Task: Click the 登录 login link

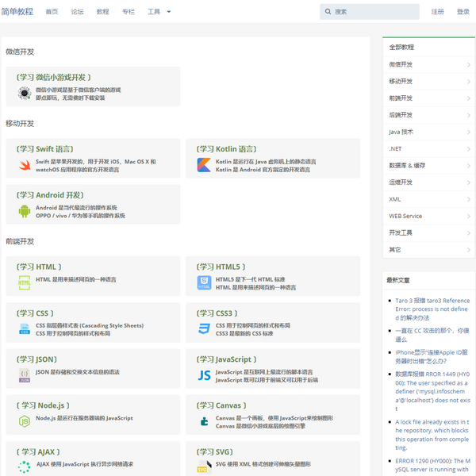Action: (x=463, y=12)
